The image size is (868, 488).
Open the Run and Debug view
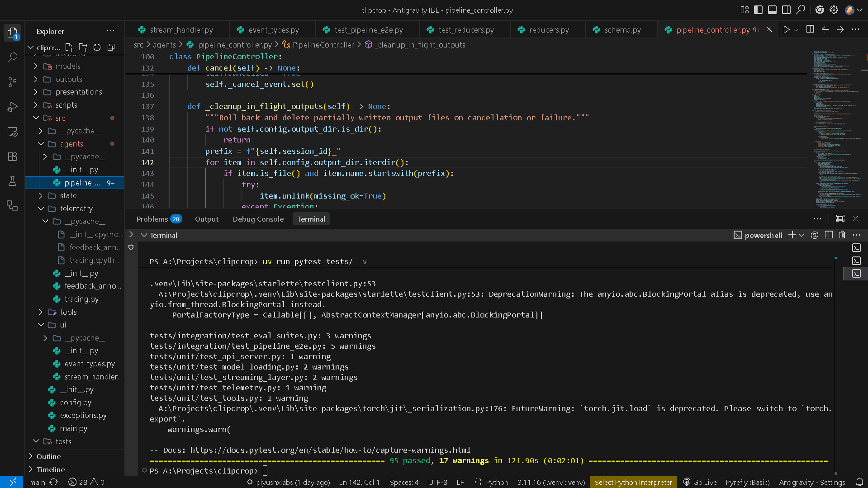click(13, 107)
